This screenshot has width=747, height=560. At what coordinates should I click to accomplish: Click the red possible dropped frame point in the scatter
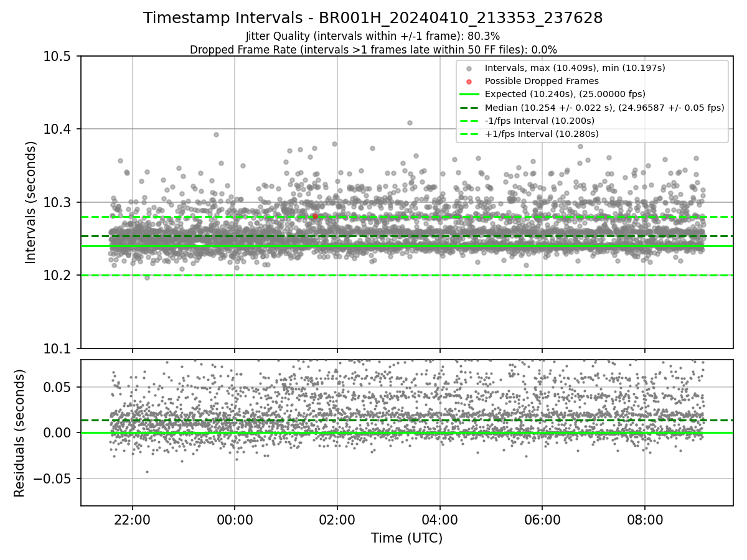click(315, 217)
